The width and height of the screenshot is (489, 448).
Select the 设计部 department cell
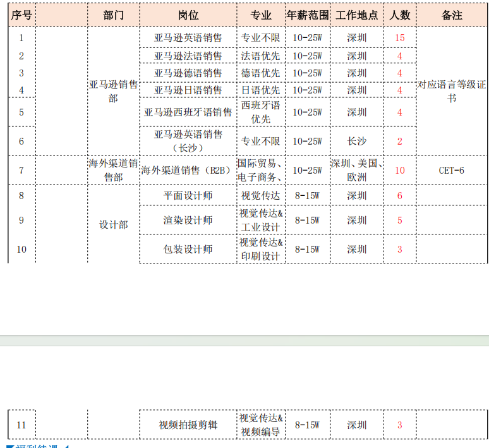click(114, 224)
